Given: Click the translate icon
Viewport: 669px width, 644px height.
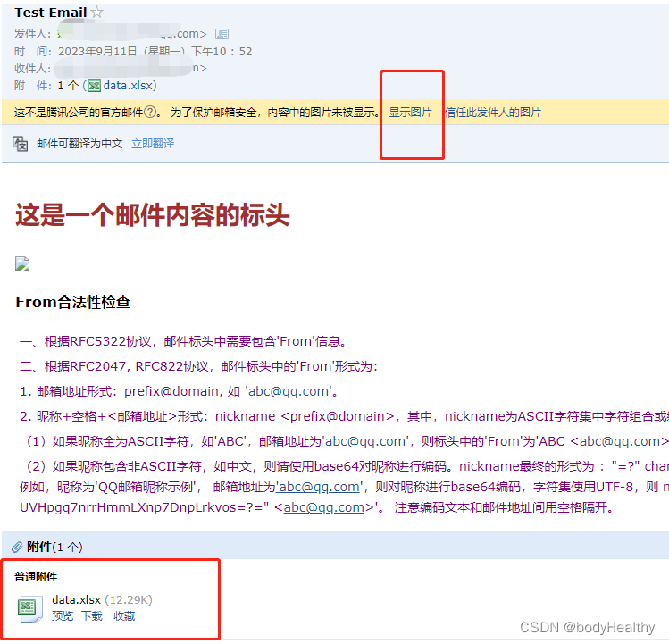Looking at the screenshot, I should click(20, 144).
